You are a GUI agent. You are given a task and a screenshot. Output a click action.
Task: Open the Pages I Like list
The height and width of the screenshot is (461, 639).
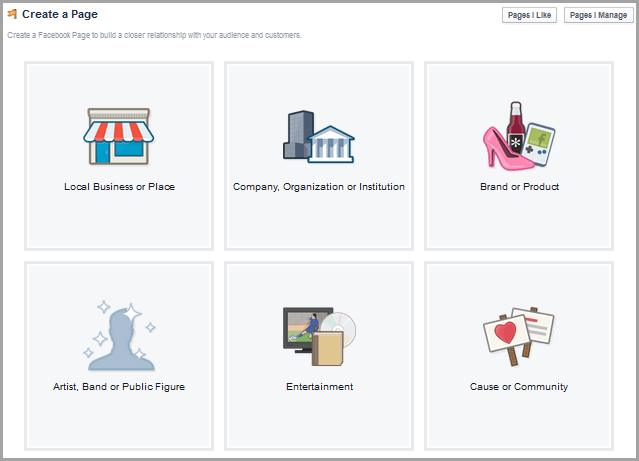click(529, 15)
